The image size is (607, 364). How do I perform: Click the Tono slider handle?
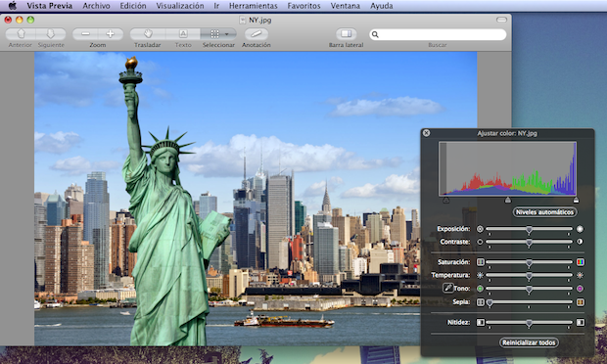529,290
